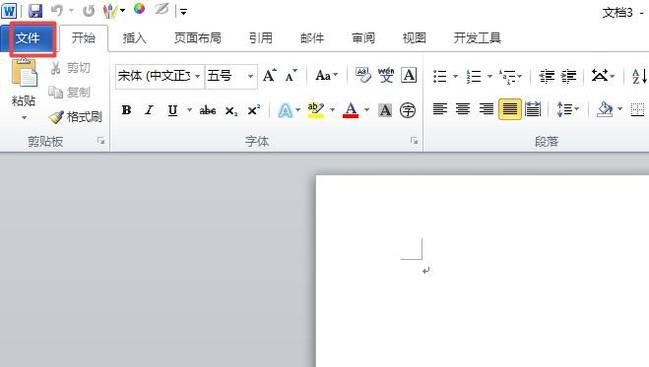Screen dimensions: 649x367
Task: Click the Increase Indent icon
Action: pyautogui.click(x=569, y=76)
